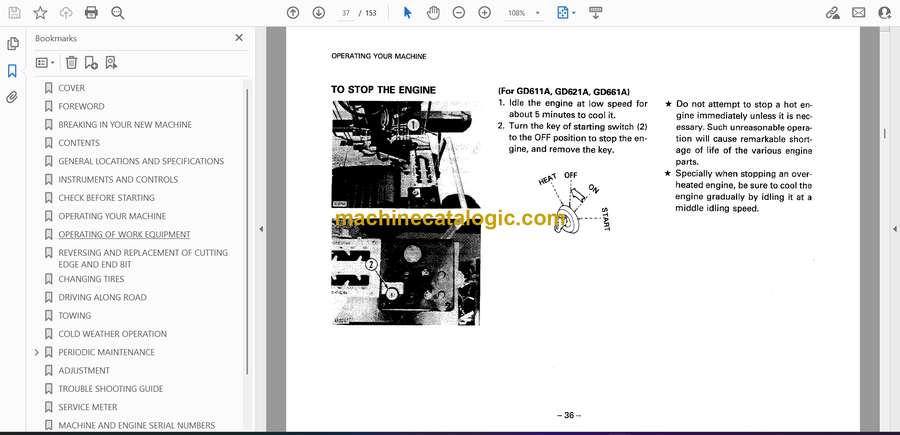Add a new bookmark icon

pyautogui.click(x=91, y=63)
